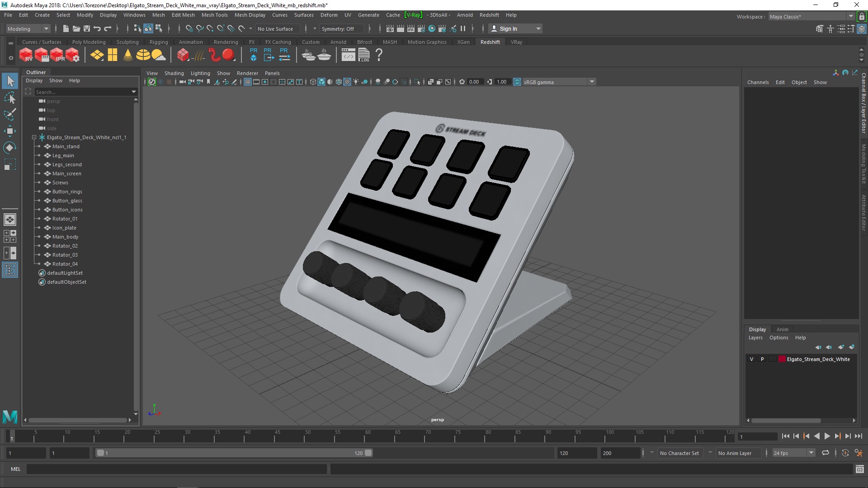Activate the Lasso select tool
The height and width of the screenshot is (488, 868).
[10, 98]
